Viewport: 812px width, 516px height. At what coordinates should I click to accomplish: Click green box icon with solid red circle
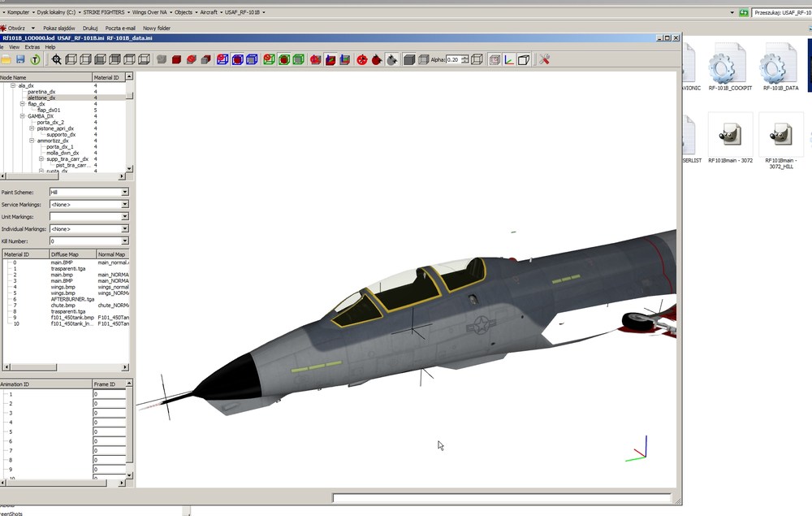click(x=283, y=59)
